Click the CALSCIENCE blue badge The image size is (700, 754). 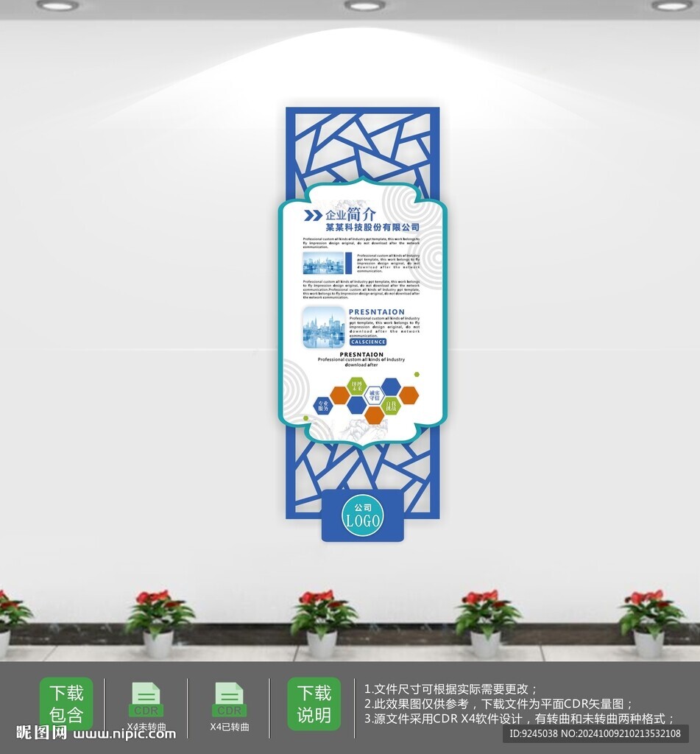368,342
